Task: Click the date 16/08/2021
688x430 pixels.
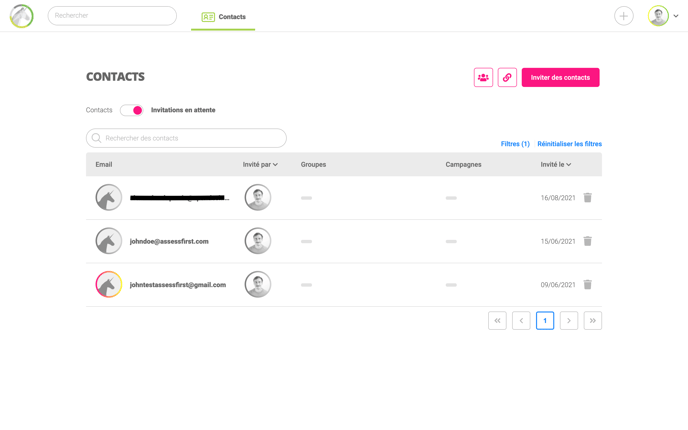Action: 558,198
